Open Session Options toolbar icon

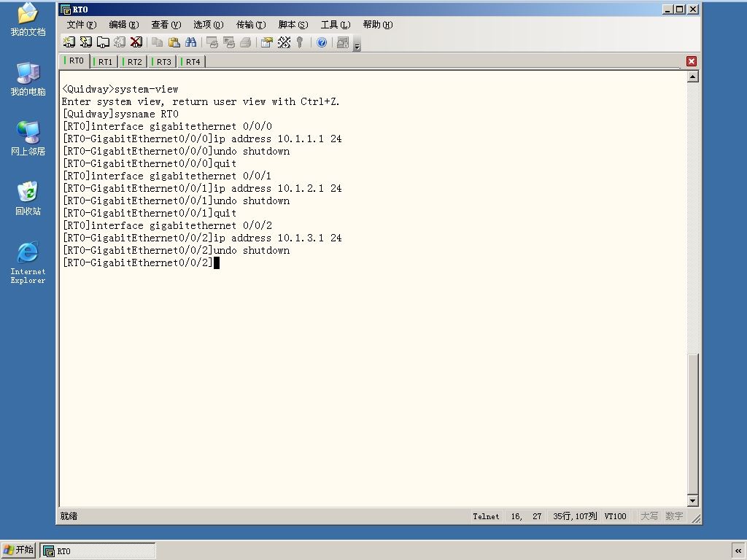[x=267, y=42]
